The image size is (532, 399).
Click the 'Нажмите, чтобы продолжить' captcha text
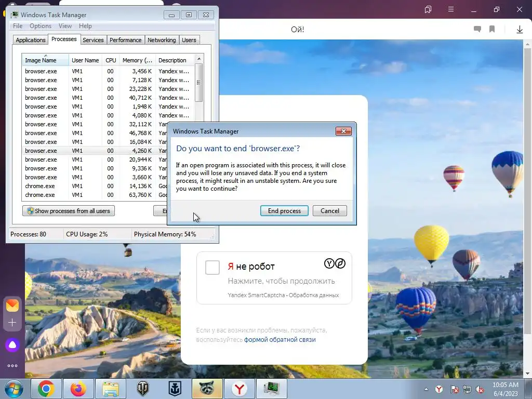pos(281,281)
